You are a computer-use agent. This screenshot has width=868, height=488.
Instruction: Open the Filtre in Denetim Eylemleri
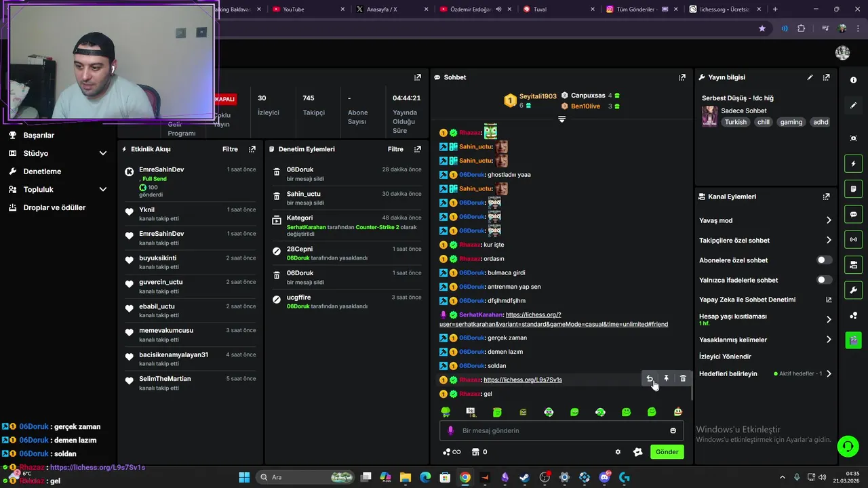(395, 149)
